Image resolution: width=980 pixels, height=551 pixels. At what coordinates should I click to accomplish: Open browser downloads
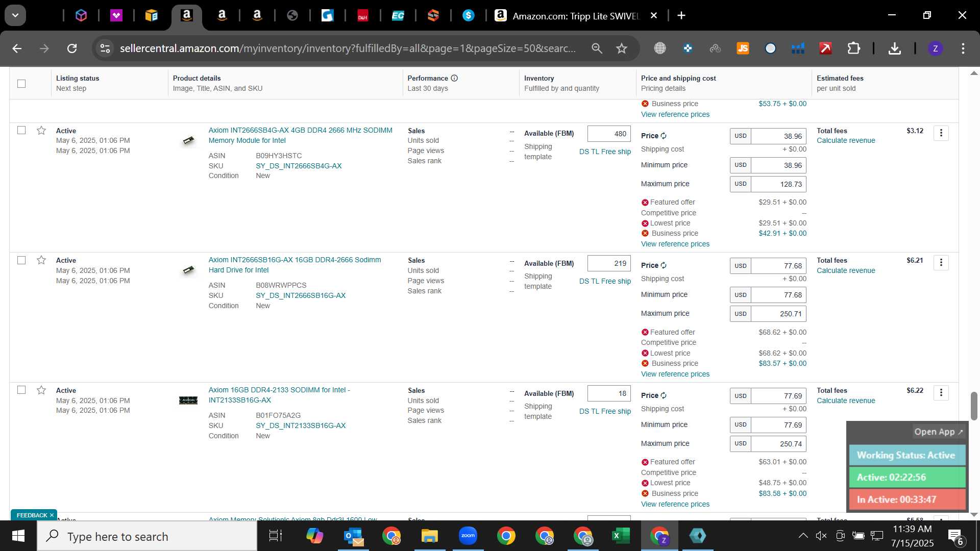click(894, 48)
